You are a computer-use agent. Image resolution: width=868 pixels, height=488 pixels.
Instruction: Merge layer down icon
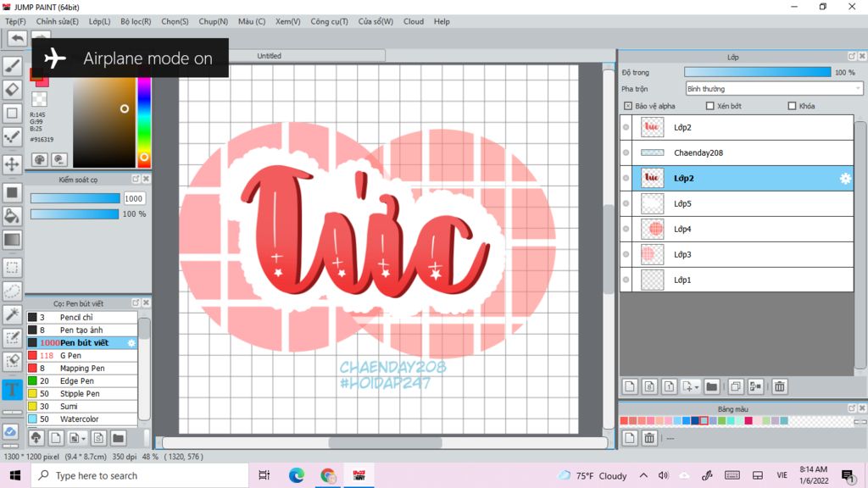pos(755,386)
